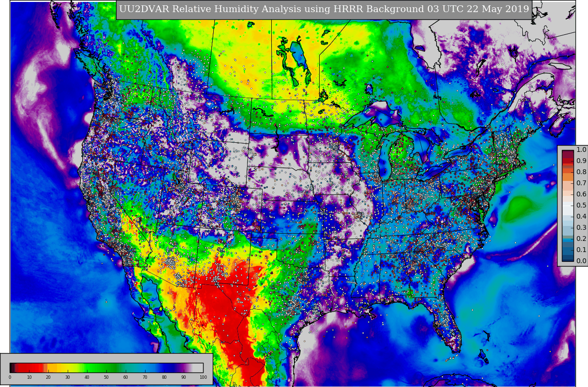Click the '40' tick on horizontal colorbar
588x387 pixels.
[87, 377]
